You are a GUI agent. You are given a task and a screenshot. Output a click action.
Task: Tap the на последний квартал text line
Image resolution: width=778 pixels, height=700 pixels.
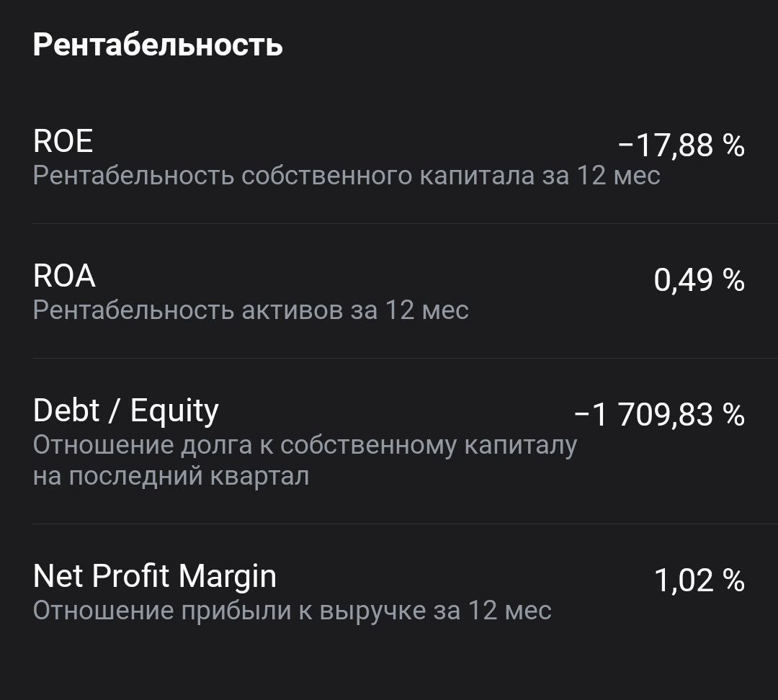click(x=171, y=477)
